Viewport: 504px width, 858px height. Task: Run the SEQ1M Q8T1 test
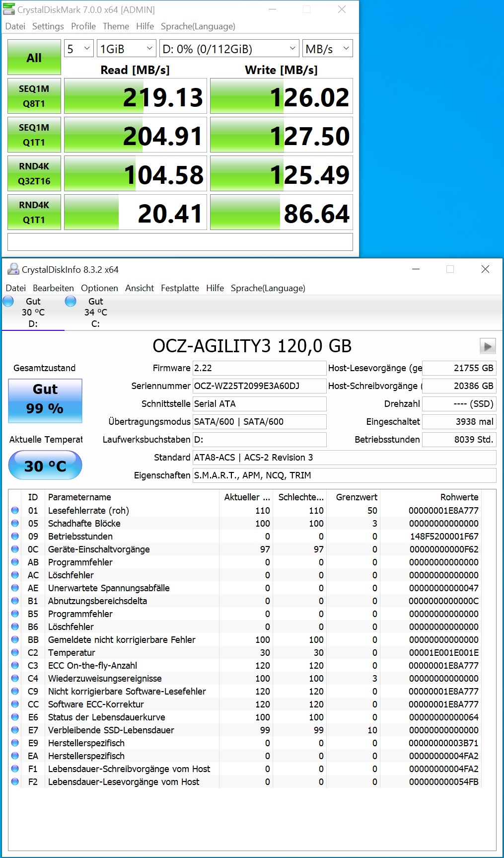(34, 96)
